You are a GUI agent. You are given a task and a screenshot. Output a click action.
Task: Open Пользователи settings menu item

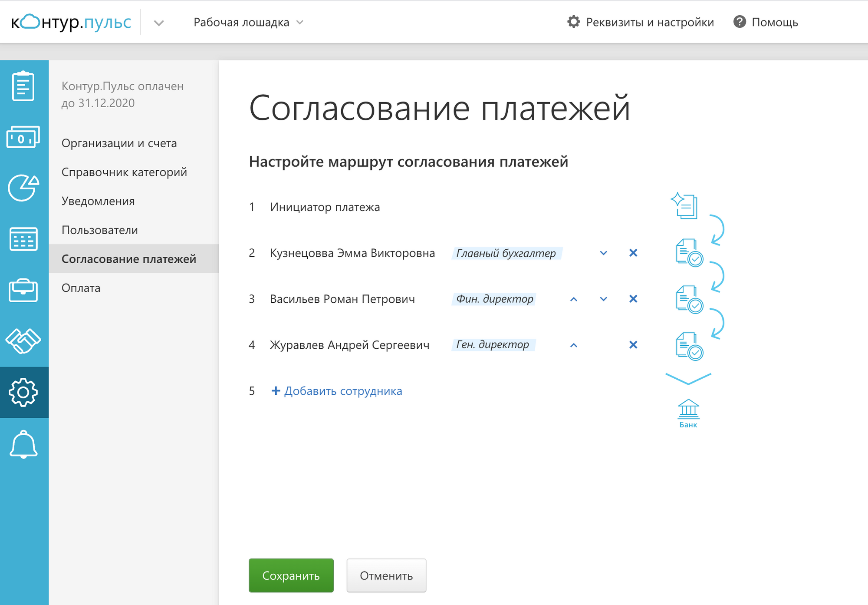[x=100, y=230]
